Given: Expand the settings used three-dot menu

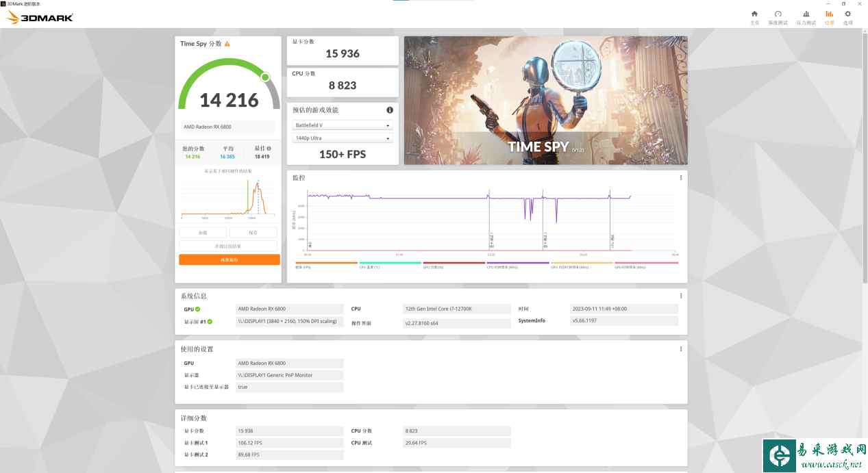Looking at the screenshot, I should click(x=680, y=349).
